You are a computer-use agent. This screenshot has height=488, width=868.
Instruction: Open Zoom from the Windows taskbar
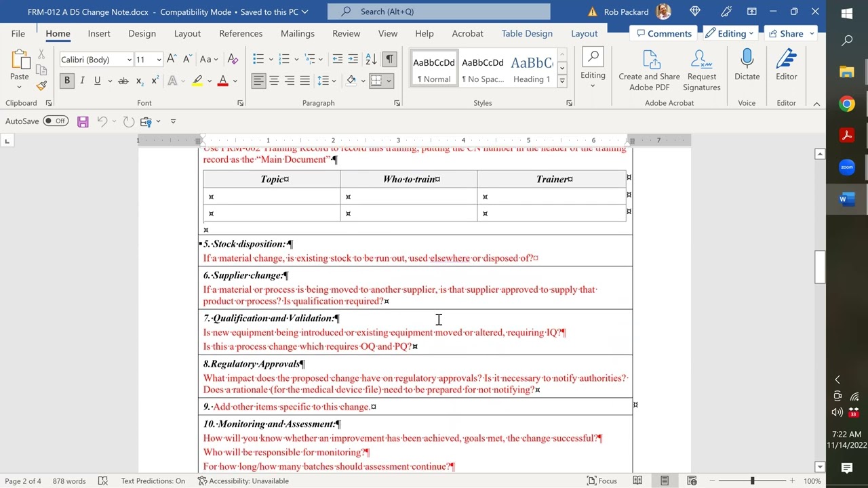click(846, 167)
